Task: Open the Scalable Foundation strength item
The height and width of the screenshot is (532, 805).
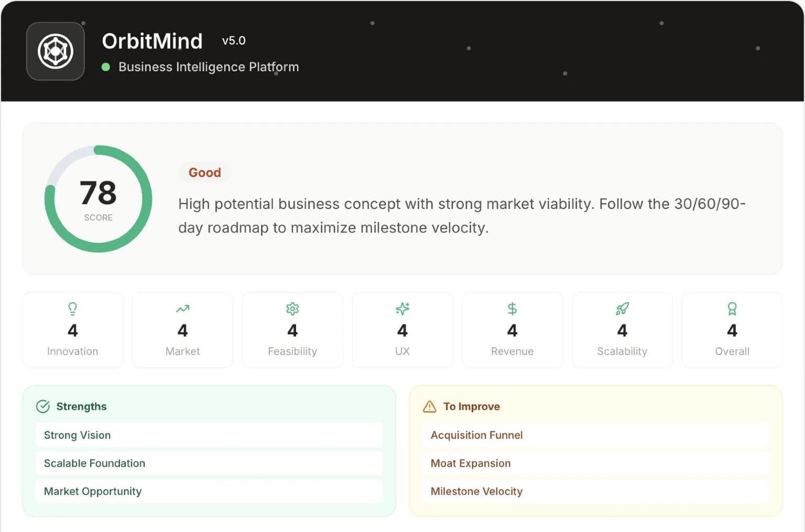Action: click(209, 463)
